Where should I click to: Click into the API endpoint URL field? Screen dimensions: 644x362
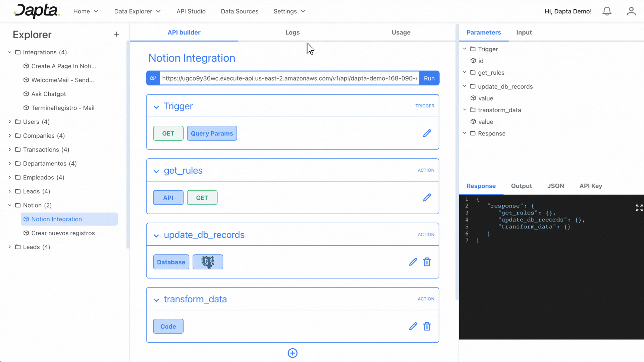pyautogui.click(x=289, y=78)
